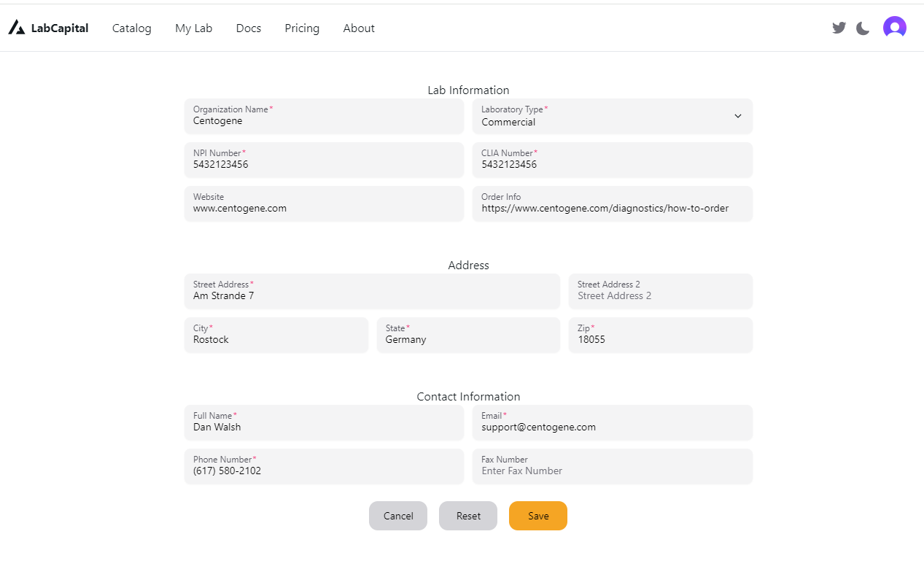Screen dimensions: 924x561
Task: Edit the Order Info URL field
Action: 613,204
